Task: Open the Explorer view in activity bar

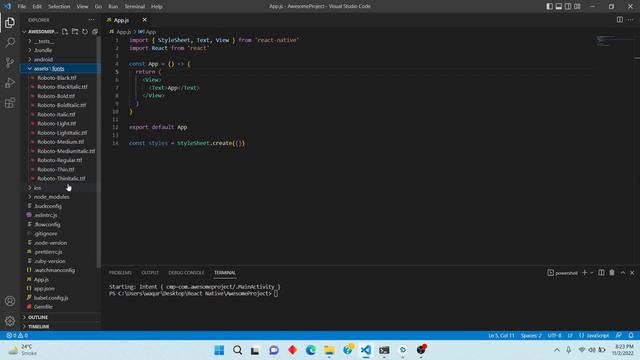Action: coord(10,22)
